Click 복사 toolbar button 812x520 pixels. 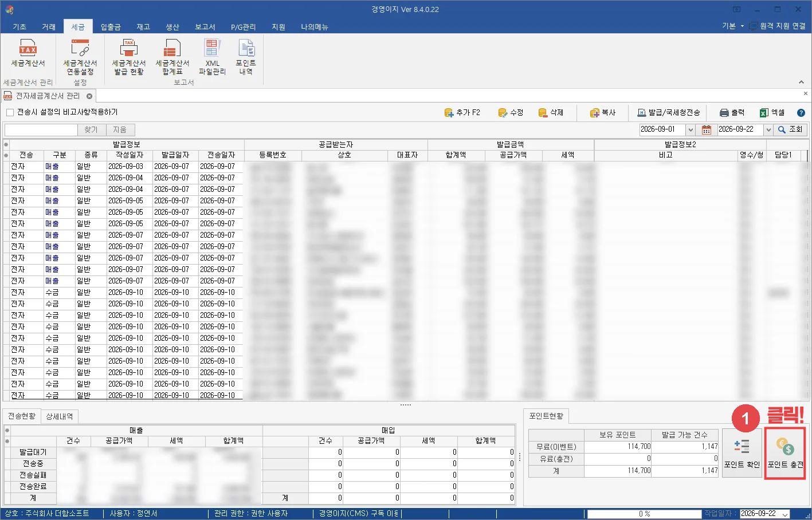coord(602,113)
